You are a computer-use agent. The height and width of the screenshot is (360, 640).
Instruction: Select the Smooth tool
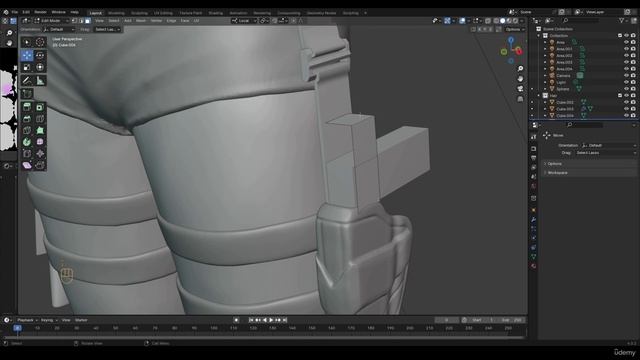40,142
